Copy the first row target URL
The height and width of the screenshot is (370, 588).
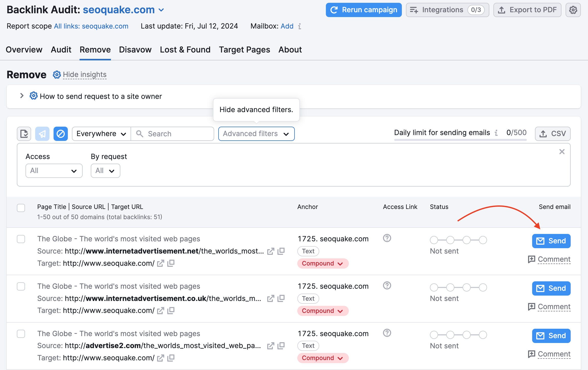[171, 263]
